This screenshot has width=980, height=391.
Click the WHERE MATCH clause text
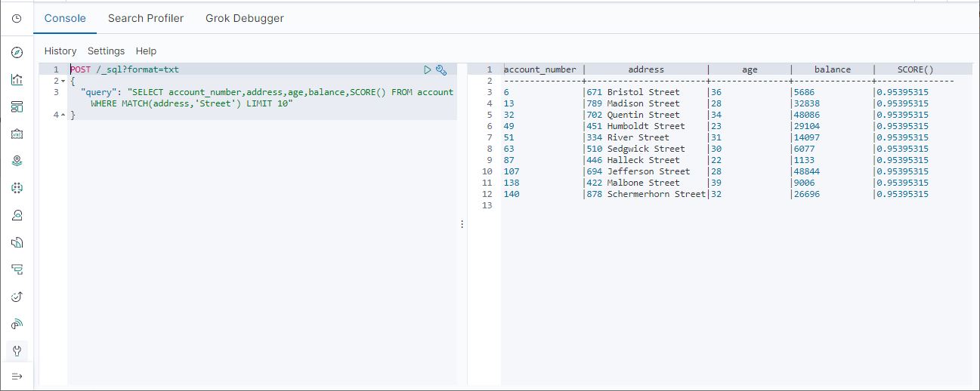[191, 103]
